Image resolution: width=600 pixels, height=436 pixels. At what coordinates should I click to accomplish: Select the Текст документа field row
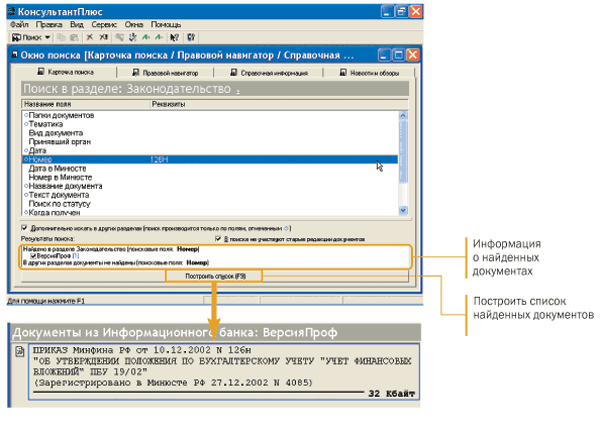[x=210, y=195]
